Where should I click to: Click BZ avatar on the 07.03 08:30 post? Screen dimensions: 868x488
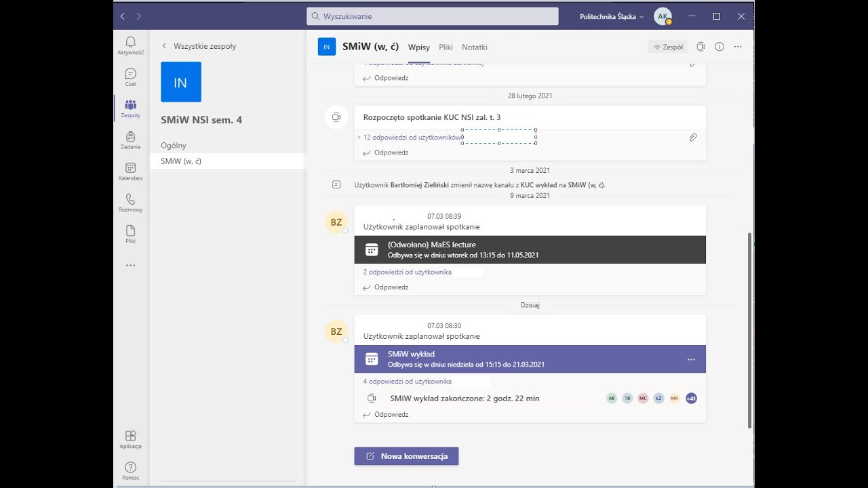pyautogui.click(x=336, y=331)
